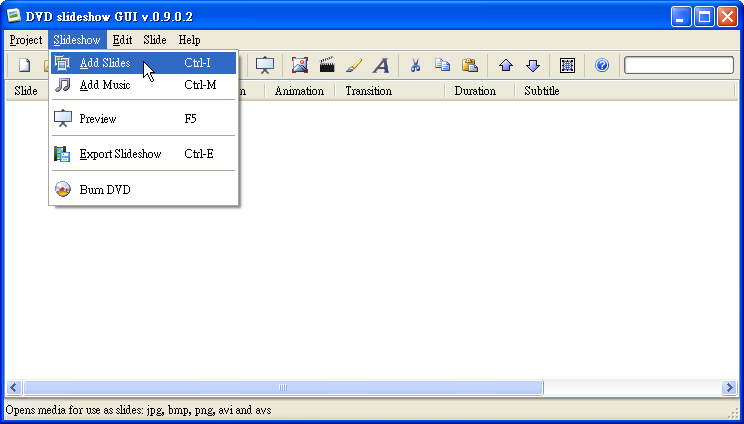Click the Animation column header
This screenshot has height=424, width=744.
[x=299, y=91]
